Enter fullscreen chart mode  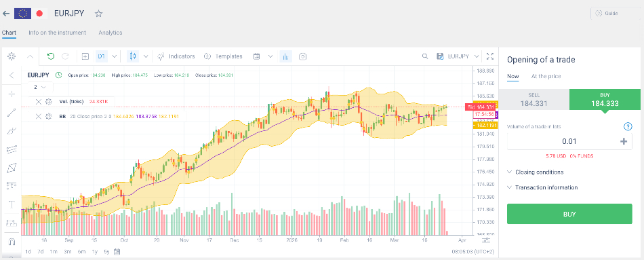click(x=489, y=56)
